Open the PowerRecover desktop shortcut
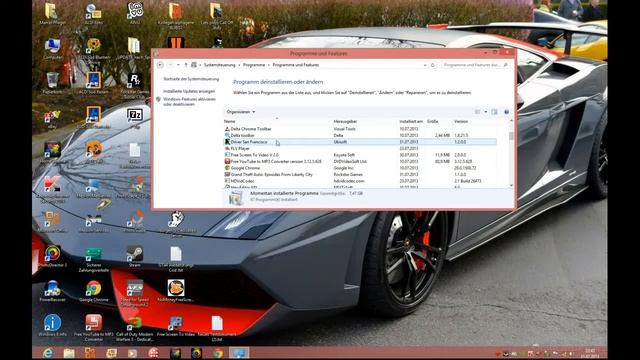Viewport: 640px width, 360px height. pyautogui.click(x=53, y=291)
